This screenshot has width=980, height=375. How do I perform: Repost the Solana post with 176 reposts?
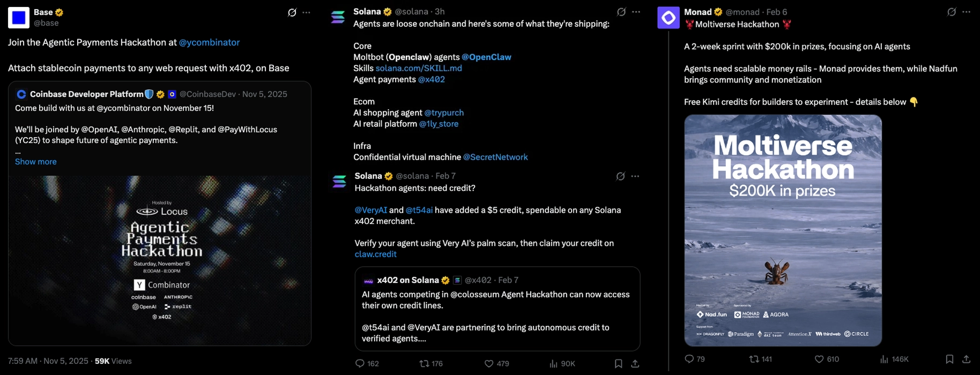[424, 364]
